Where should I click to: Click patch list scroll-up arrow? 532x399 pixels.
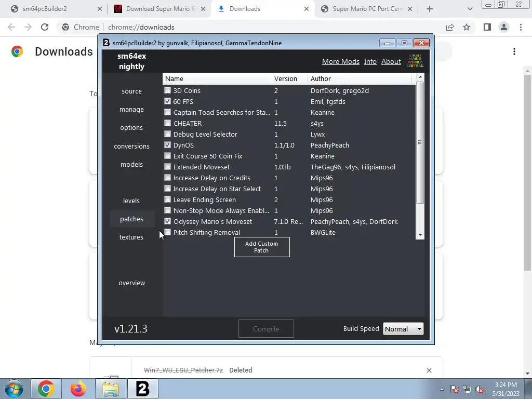tap(420, 77)
